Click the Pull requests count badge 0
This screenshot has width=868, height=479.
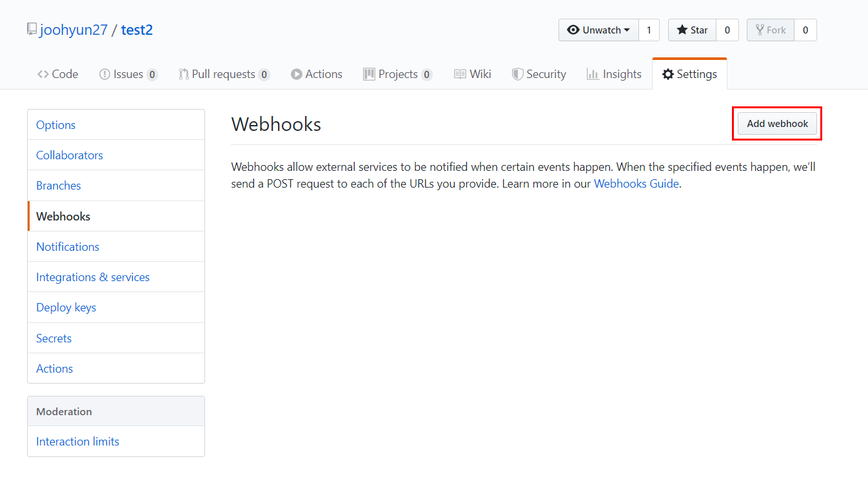(264, 75)
